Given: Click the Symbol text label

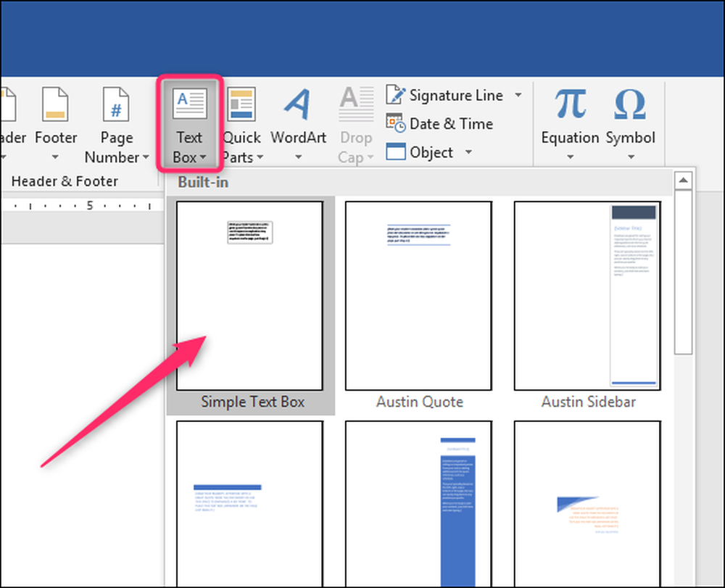Looking at the screenshot, I should pyautogui.click(x=630, y=138).
